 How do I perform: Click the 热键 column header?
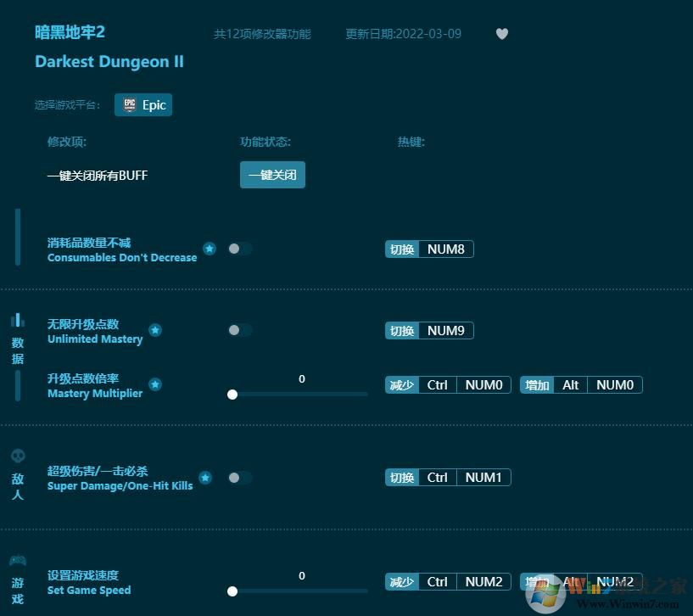411,142
